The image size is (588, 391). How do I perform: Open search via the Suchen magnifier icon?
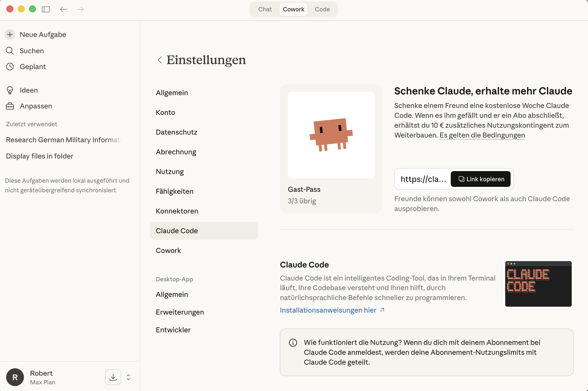(x=10, y=51)
